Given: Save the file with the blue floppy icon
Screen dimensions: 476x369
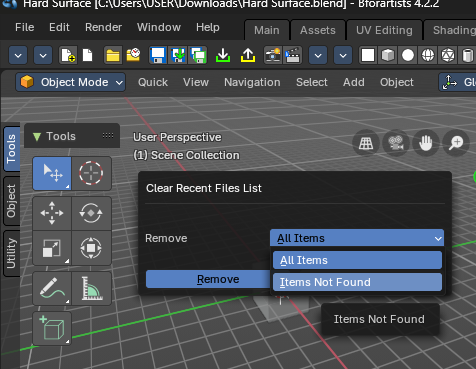Looking at the screenshot, I should 158,55.
